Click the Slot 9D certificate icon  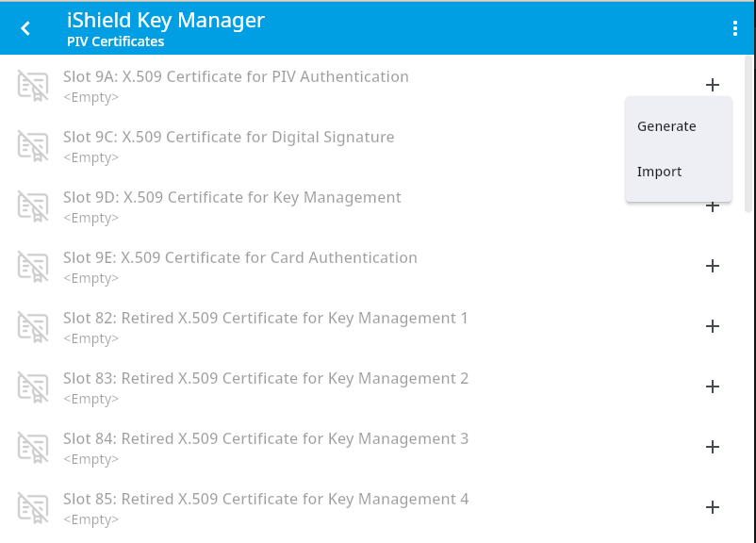tap(33, 206)
